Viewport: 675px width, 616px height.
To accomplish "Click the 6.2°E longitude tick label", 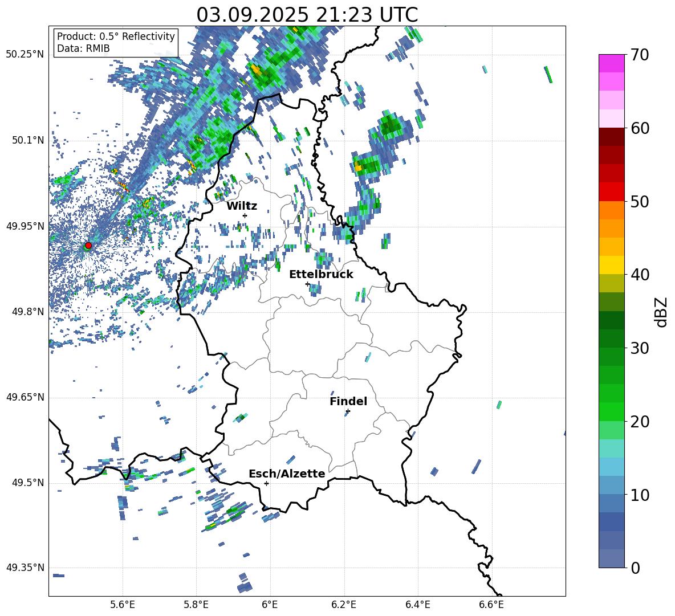I will point(344,605).
